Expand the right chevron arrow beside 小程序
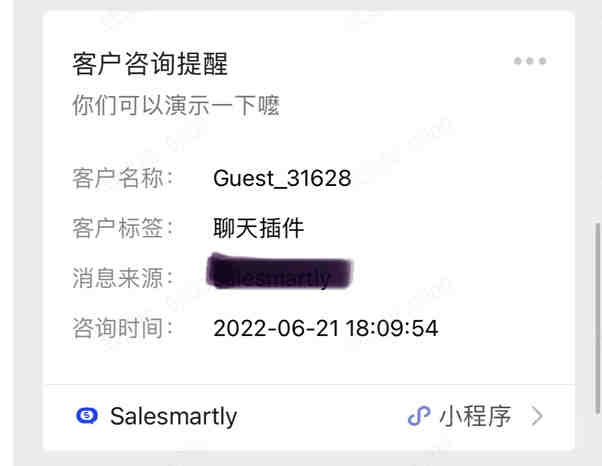This screenshot has height=466, width=602. pyautogui.click(x=538, y=416)
